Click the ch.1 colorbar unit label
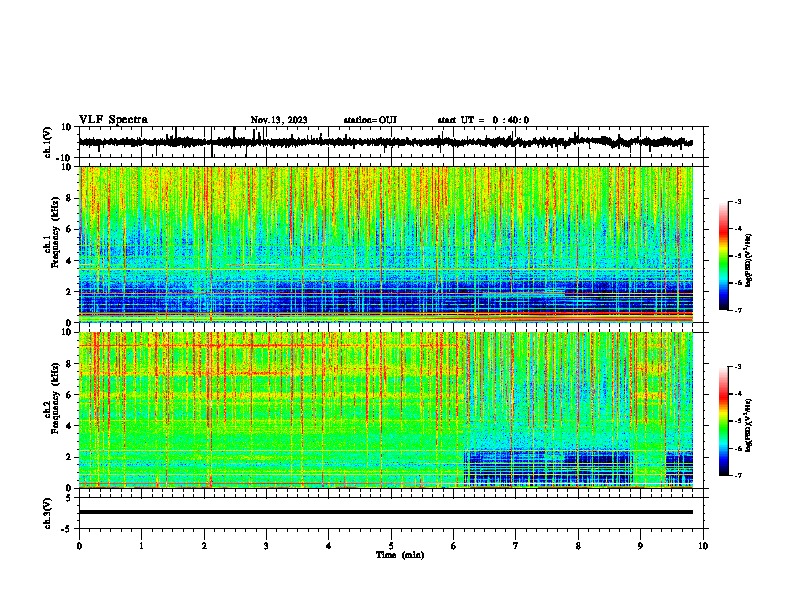 click(x=749, y=261)
